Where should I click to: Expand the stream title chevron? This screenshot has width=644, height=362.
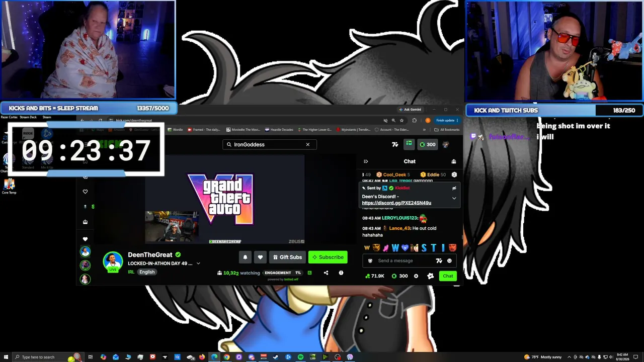[x=198, y=263]
